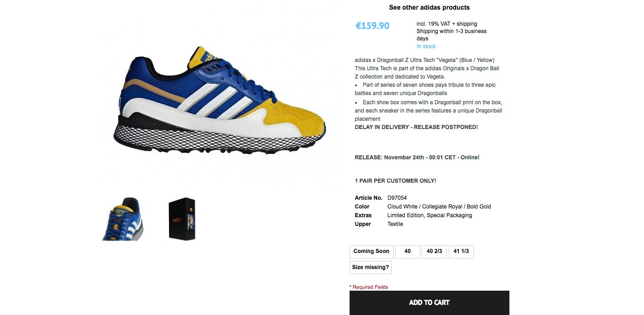Open the 'See other adidas products' link
Viewport: 644px width, 315px height.
[x=429, y=7]
